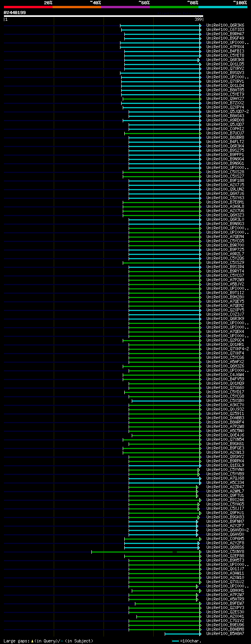Select the UniRef100_Q6AVD0-2 label

227,530
